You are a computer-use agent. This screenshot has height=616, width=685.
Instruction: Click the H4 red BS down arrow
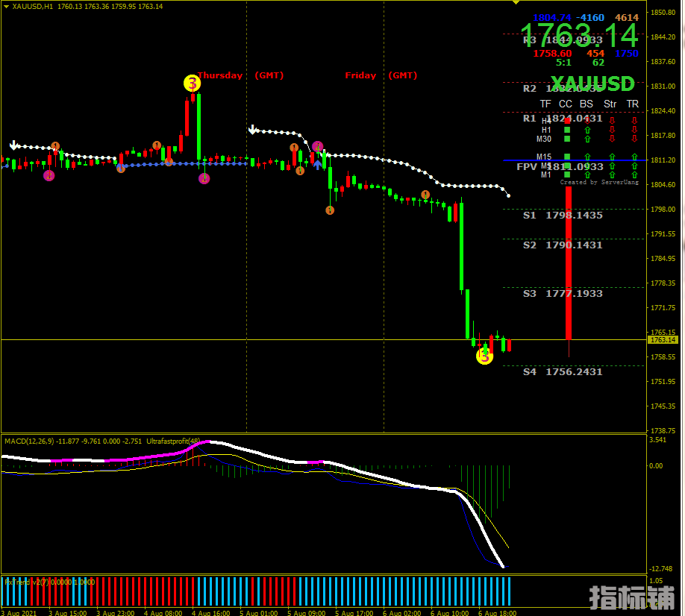click(587, 121)
